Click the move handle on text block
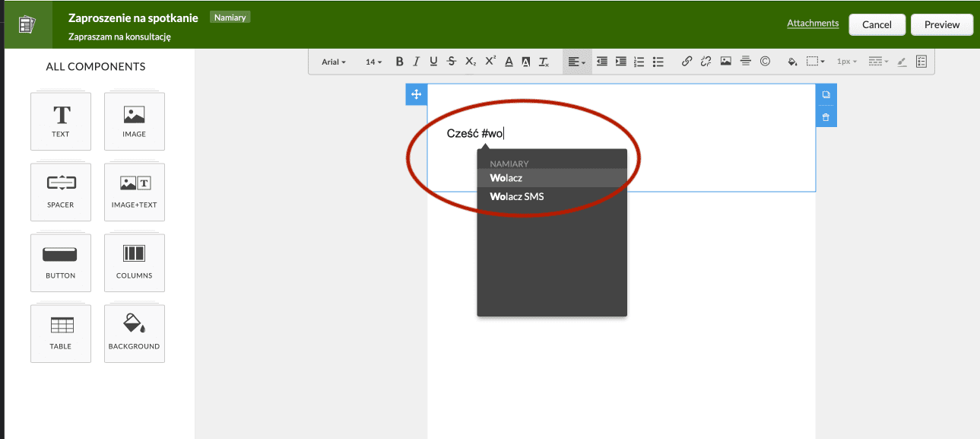Viewport: 980px width, 439px height. coord(416,95)
